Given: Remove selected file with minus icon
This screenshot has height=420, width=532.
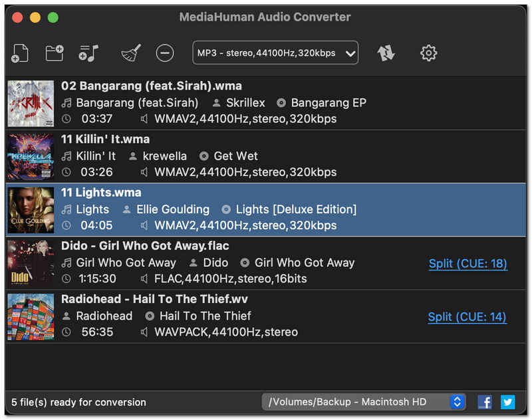Looking at the screenshot, I should point(165,53).
